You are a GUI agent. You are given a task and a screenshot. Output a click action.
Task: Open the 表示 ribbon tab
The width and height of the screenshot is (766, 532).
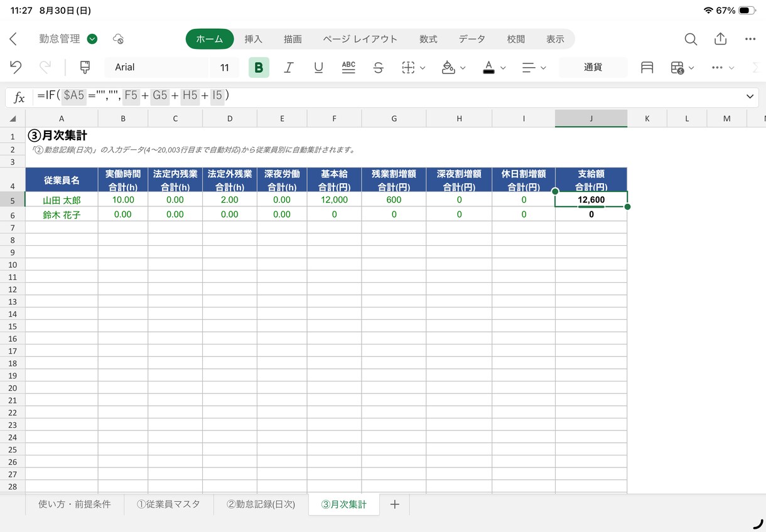pos(555,39)
